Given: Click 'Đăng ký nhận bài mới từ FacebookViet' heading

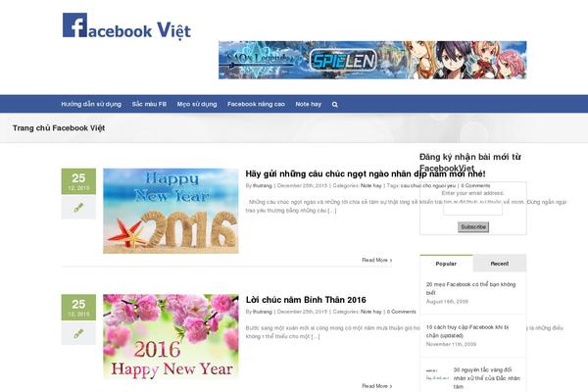Looking at the screenshot, I should click(469, 162).
